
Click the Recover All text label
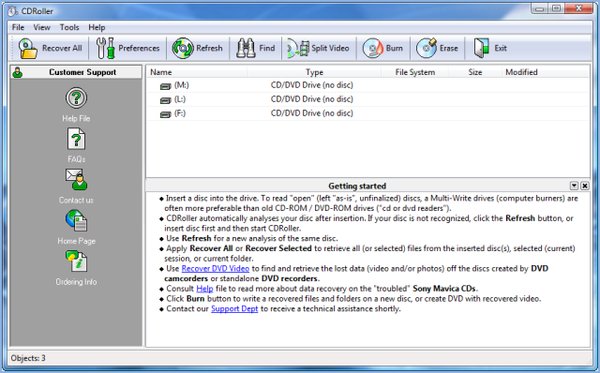point(62,48)
